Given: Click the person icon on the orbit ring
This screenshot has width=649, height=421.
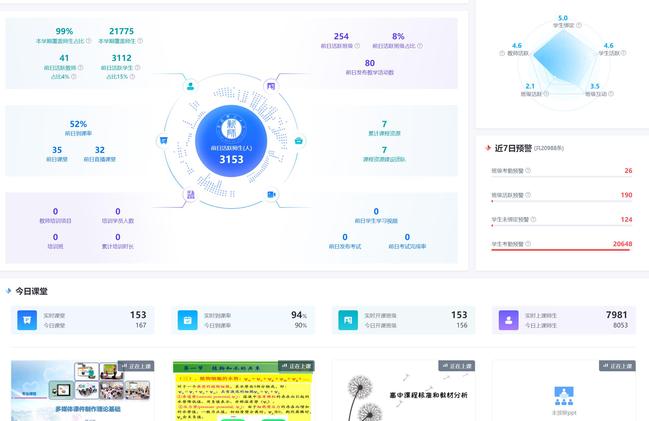Looking at the screenshot, I should 190,85.
